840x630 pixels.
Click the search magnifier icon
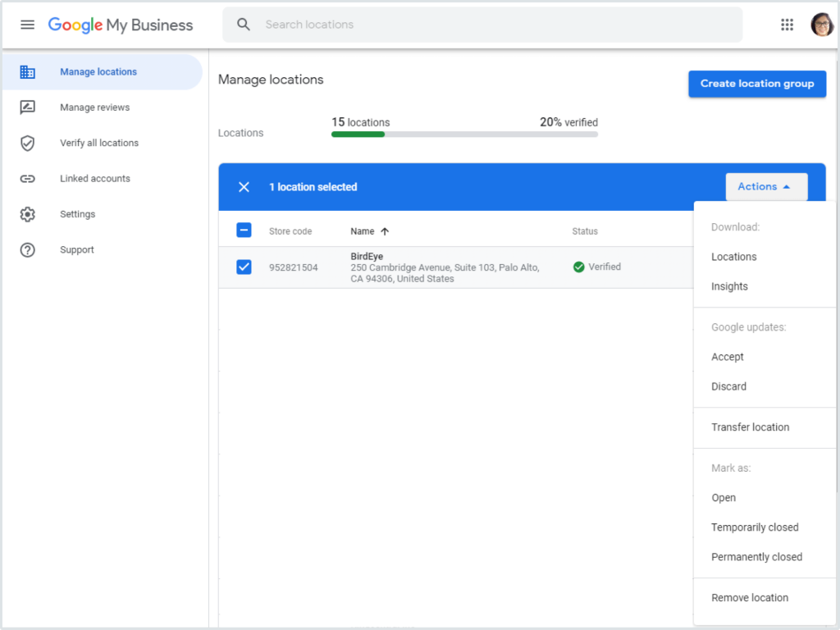click(244, 25)
